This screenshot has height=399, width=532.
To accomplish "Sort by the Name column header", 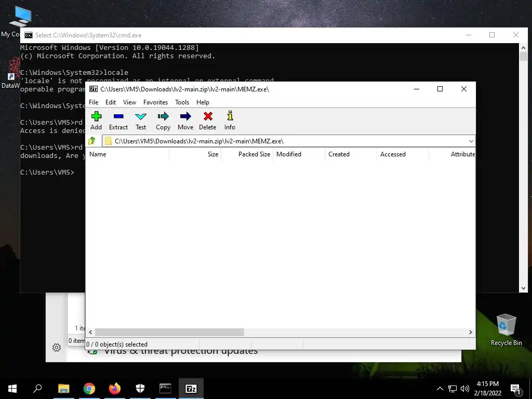I will pos(127,154).
